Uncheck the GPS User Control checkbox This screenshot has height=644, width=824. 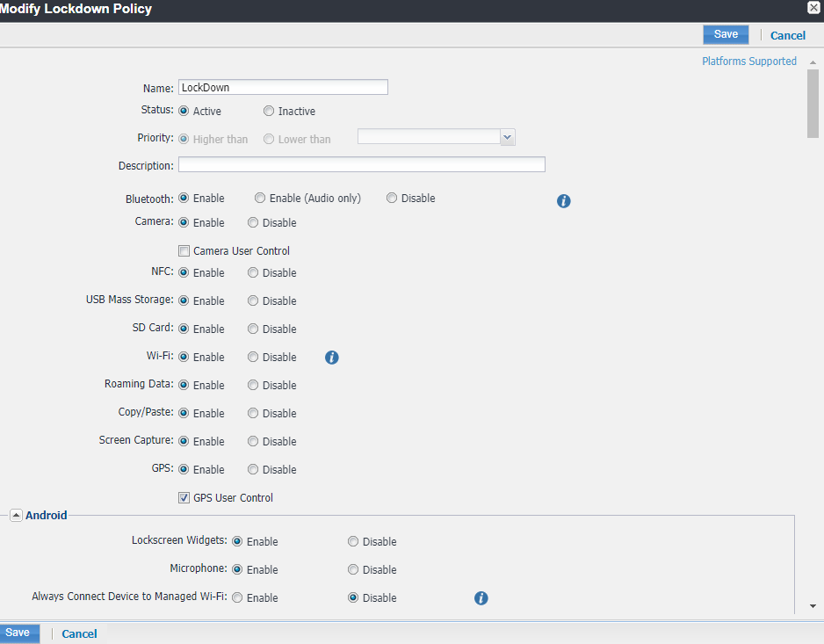click(x=184, y=498)
